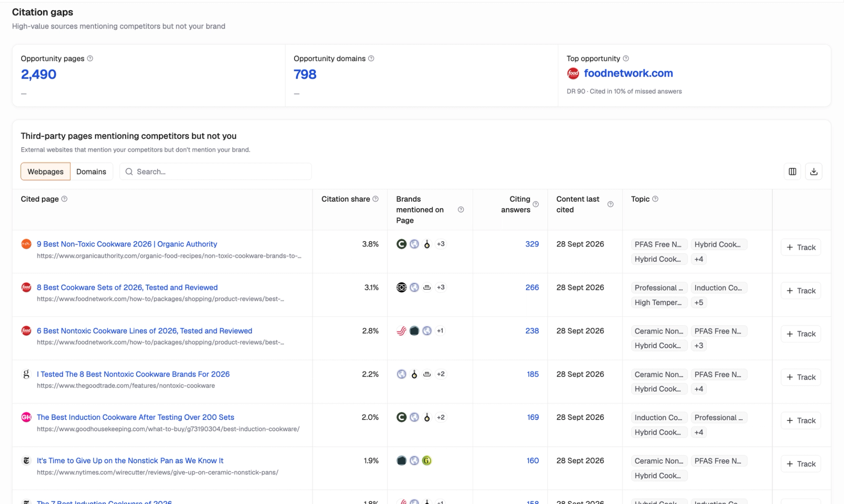Open The Best Induction Cookware article link
The image size is (844, 504).
135,417
